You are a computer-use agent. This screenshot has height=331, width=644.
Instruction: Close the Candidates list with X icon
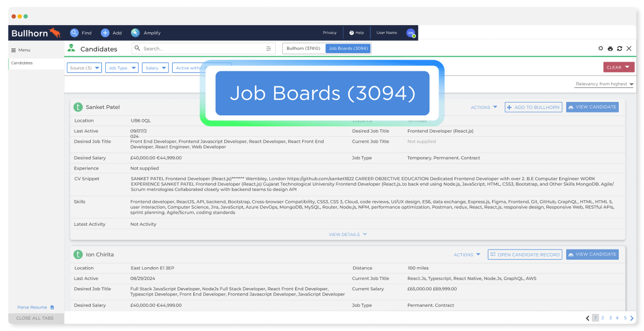pos(629,48)
